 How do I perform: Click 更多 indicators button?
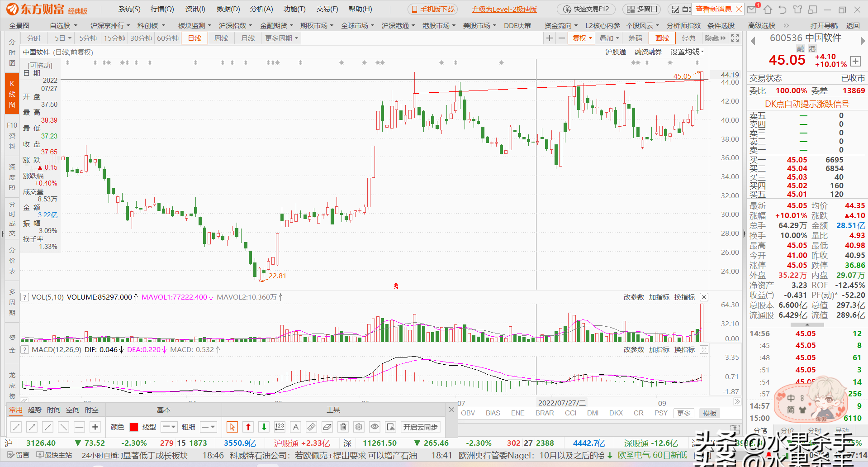(684, 413)
